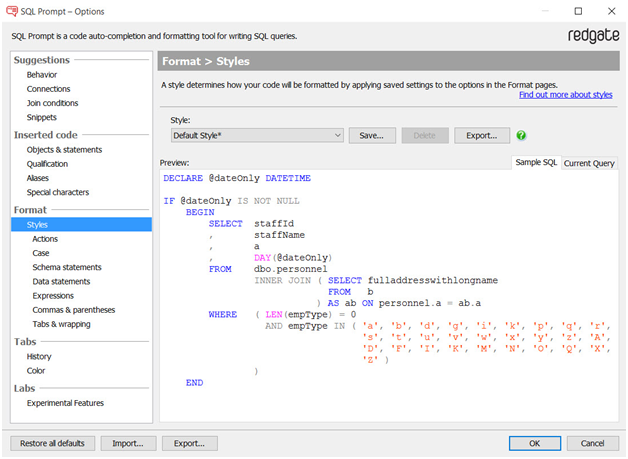
Task: Select Special characters in sidebar
Action: (58, 192)
